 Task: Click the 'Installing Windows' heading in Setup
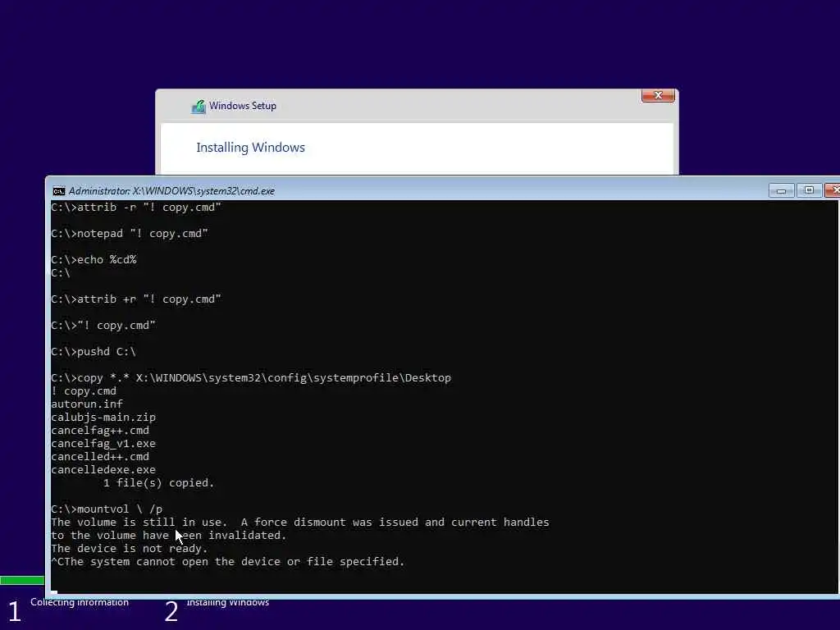pos(250,148)
